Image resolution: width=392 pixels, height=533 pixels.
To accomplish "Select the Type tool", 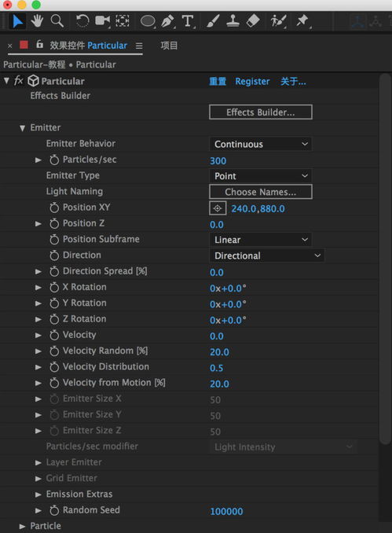I will [x=188, y=21].
